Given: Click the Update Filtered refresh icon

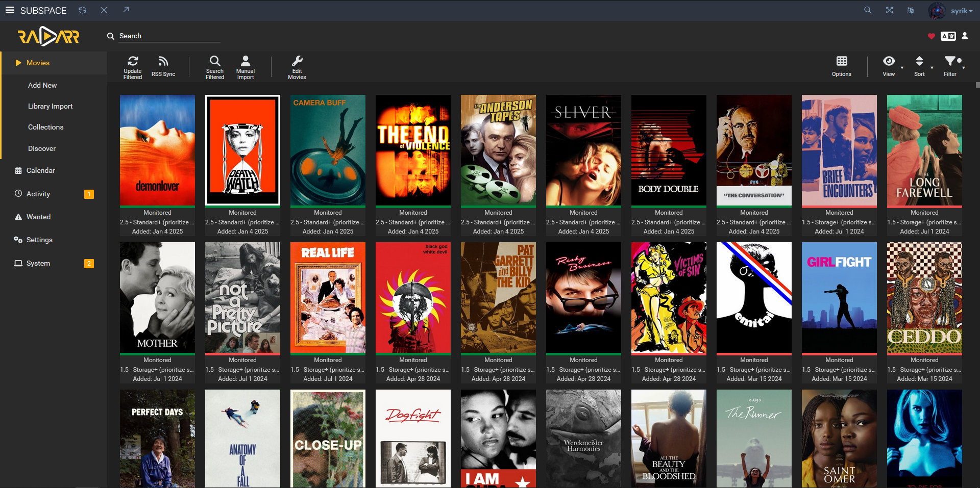Looking at the screenshot, I should click(x=133, y=62).
